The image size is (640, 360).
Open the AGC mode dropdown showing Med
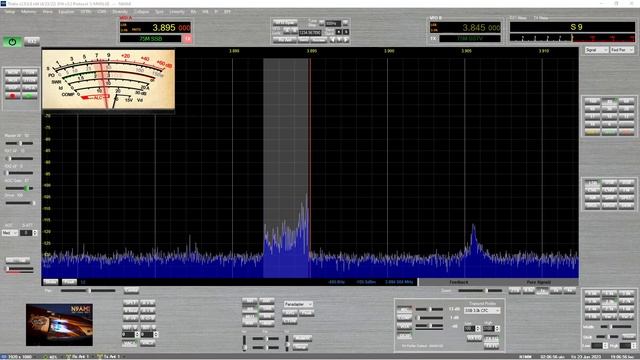click(9, 233)
